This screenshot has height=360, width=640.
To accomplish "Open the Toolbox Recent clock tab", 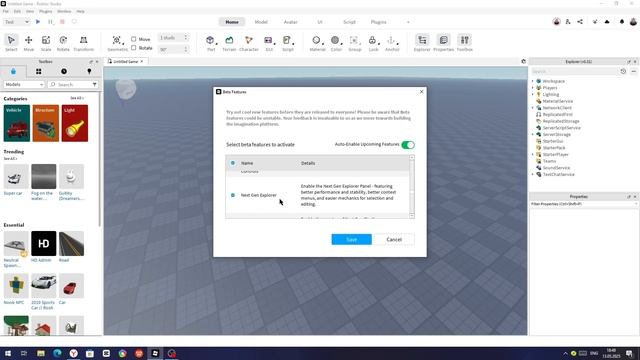I will point(64,71).
